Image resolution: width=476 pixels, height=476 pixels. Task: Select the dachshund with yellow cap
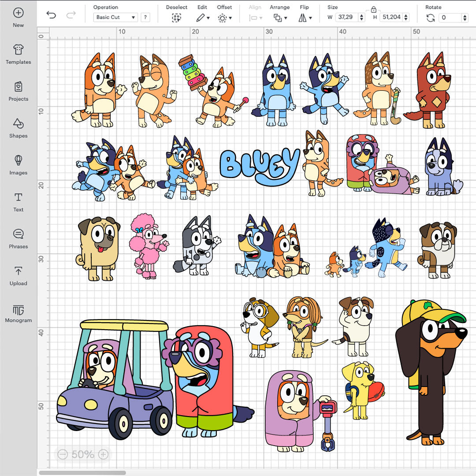tap(431, 373)
